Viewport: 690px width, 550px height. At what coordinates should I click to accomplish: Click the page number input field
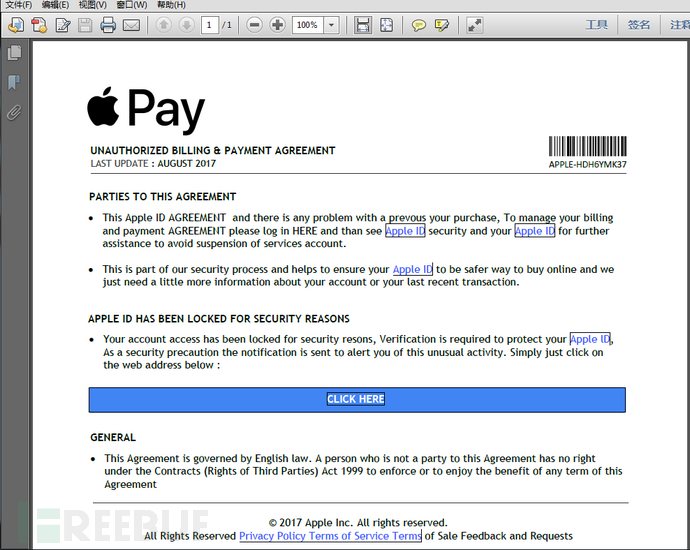click(209, 25)
